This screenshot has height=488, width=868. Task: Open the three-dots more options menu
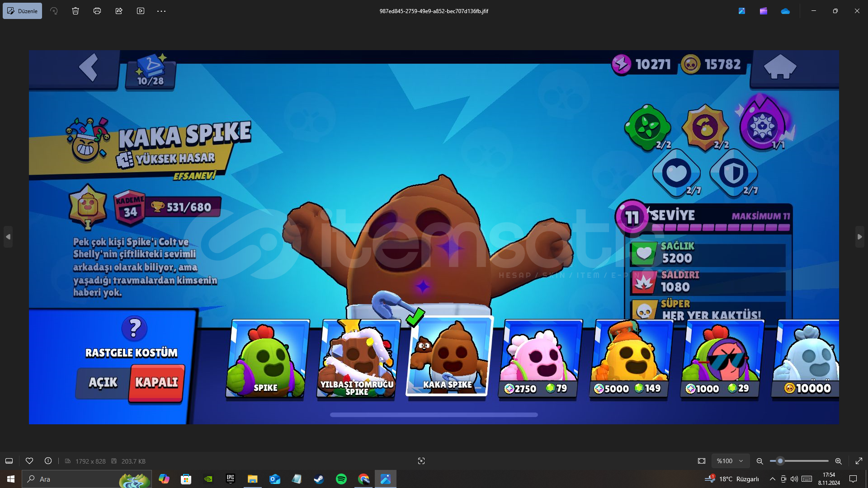(x=161, y=11)
